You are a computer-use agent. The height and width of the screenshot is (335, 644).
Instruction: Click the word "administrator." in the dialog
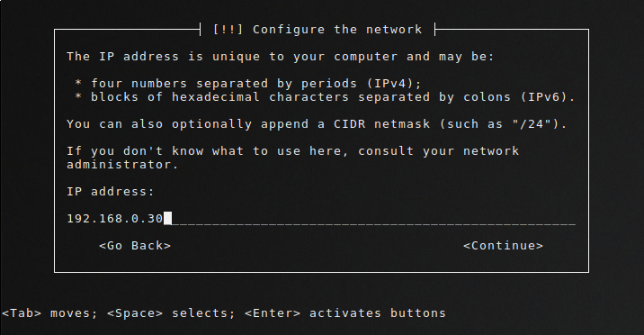(x=123, y=165)
